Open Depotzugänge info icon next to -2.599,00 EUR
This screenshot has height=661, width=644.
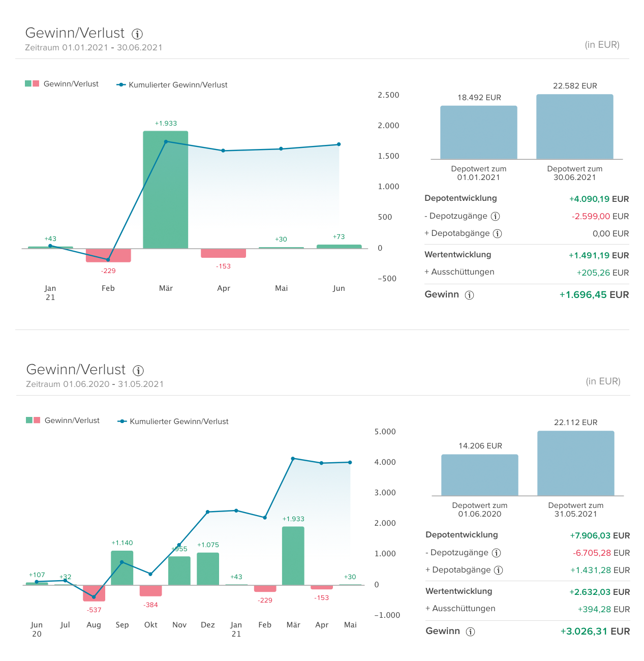click(x=496, y=217)
